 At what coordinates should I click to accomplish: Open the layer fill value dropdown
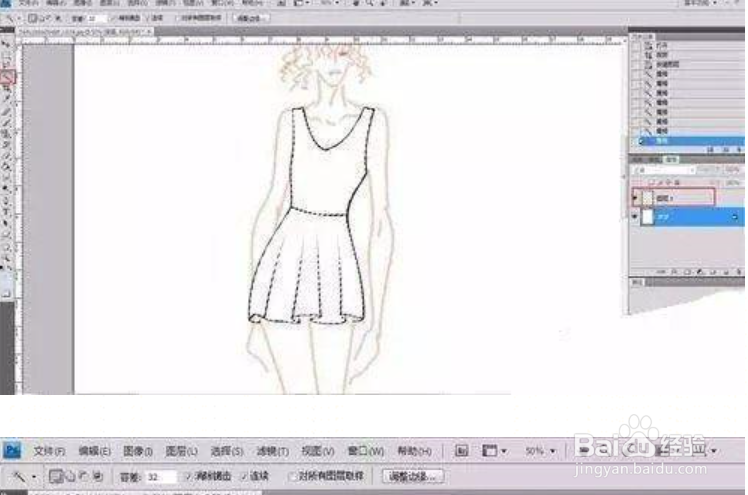click(733, 183)
